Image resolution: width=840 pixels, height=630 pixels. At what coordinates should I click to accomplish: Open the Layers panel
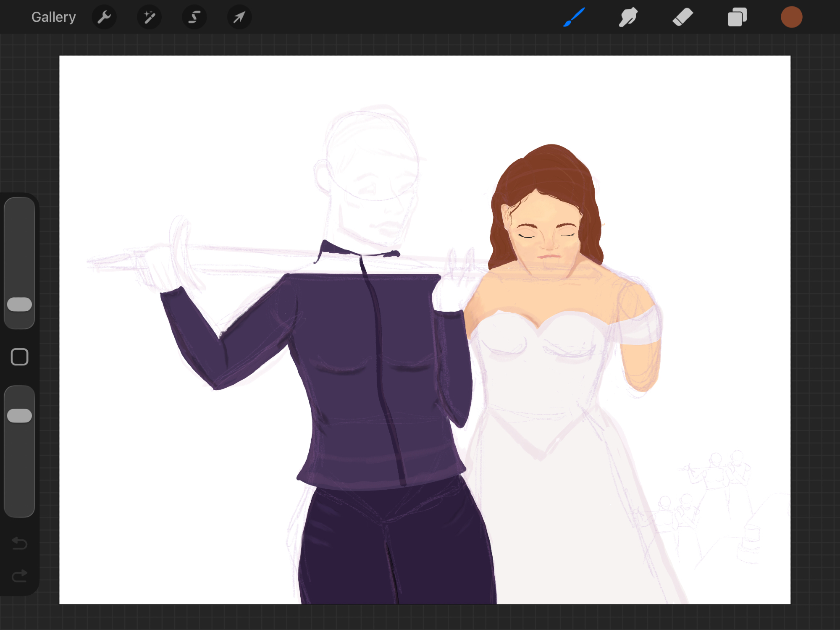pyautogui.click(x=737, y=17)
